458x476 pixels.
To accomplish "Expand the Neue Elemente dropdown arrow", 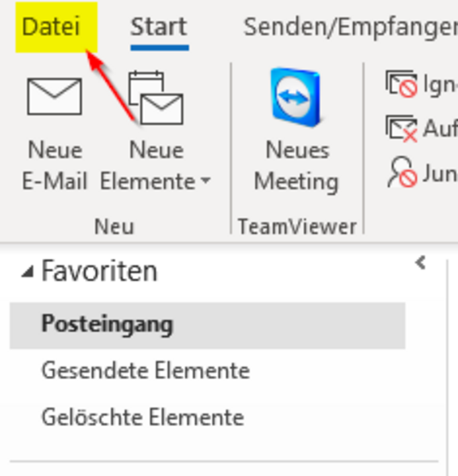I will (206, 182).
